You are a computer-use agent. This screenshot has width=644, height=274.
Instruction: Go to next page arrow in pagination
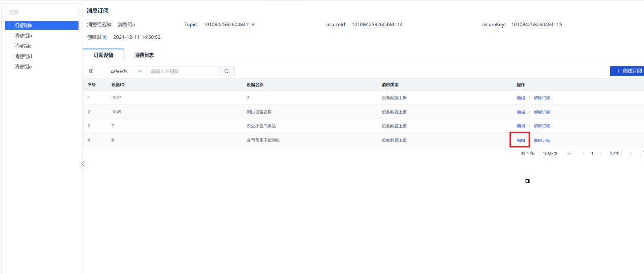[601, 153]
